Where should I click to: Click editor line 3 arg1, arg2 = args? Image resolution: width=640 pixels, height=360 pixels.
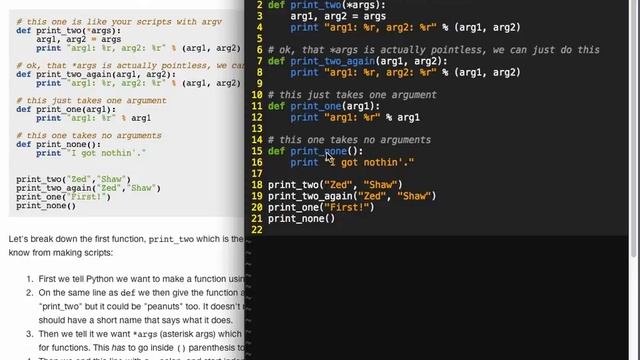[x=338, y=16]
